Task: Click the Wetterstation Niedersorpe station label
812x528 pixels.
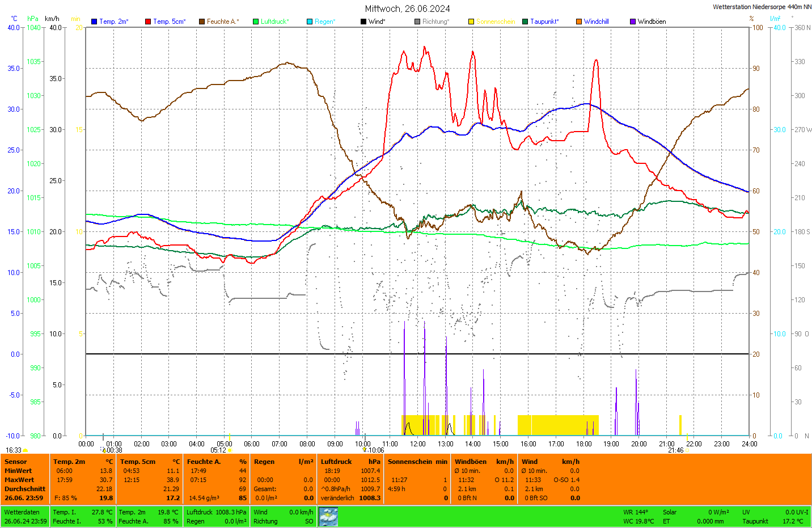Action: click(762, 7)
